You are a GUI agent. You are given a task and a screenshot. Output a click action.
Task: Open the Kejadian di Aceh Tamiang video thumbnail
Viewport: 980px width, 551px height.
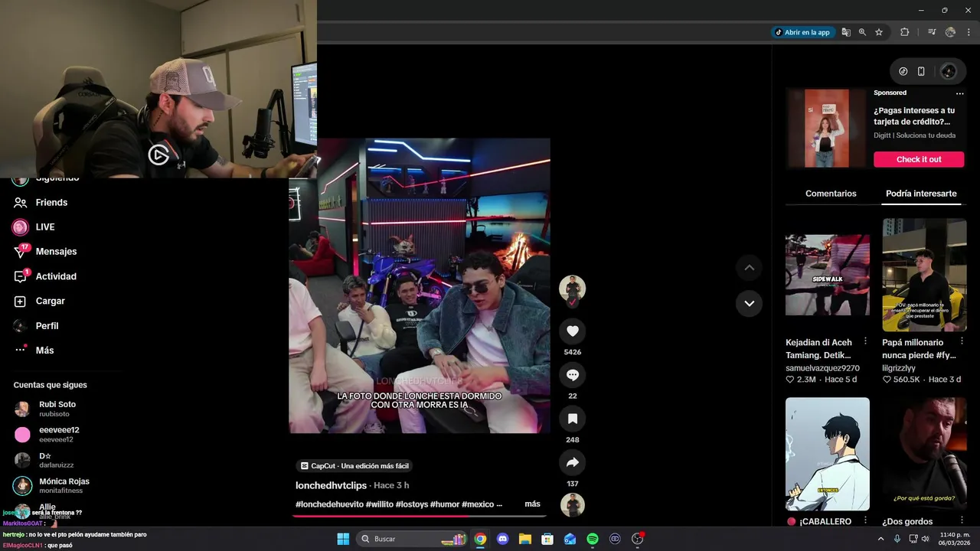tap(828, 275)
